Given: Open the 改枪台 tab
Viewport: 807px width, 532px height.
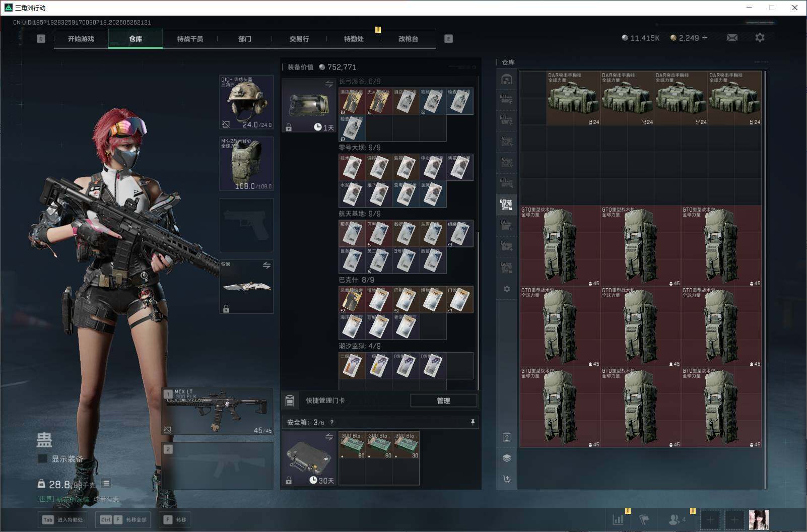Looking at the screenshot, I should 408,39.
